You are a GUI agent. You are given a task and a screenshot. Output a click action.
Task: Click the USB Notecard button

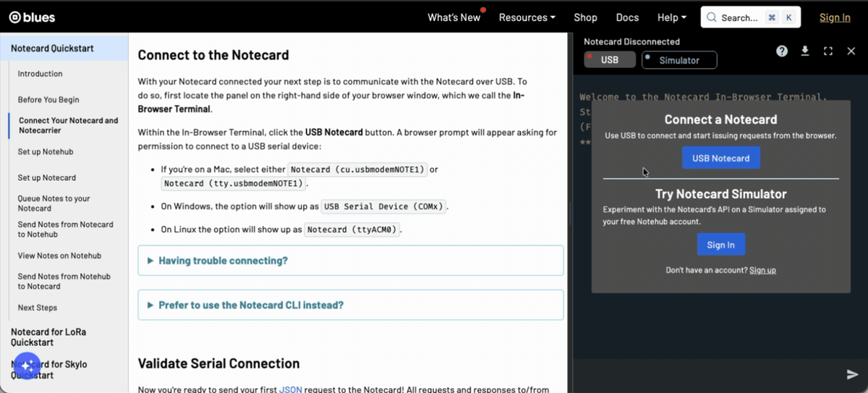[721, 158]
